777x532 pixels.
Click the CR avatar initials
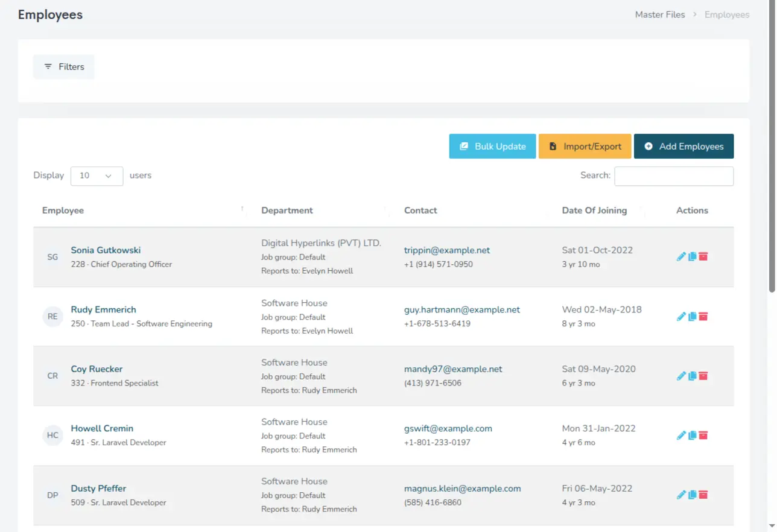coord(52,376)
